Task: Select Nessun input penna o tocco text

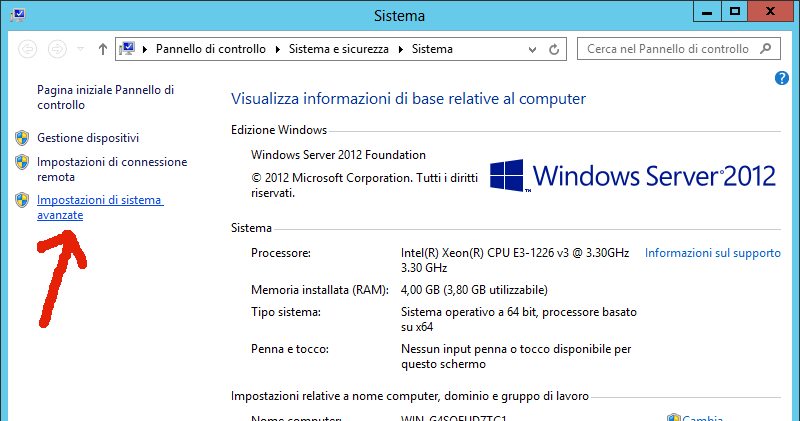Action: (x=516, y=356)
